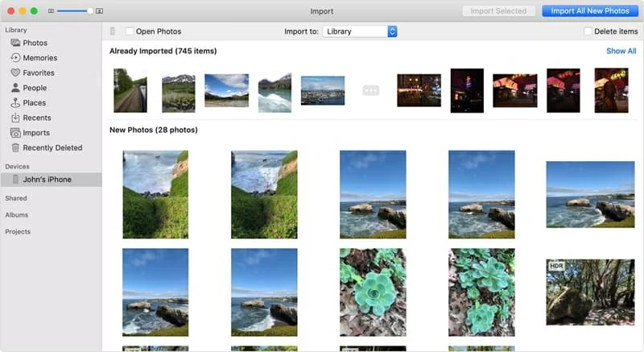The width and height of the screenshot is (644, 352).
Task: Click the Imports icon in sidebar
Action: pos(15,133)
